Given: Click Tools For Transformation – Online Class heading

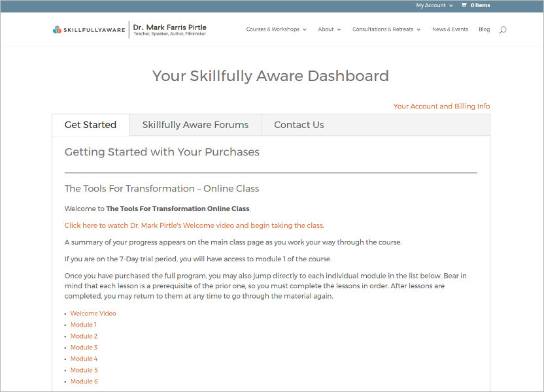Looking at the screenshot, I should 161,189.
